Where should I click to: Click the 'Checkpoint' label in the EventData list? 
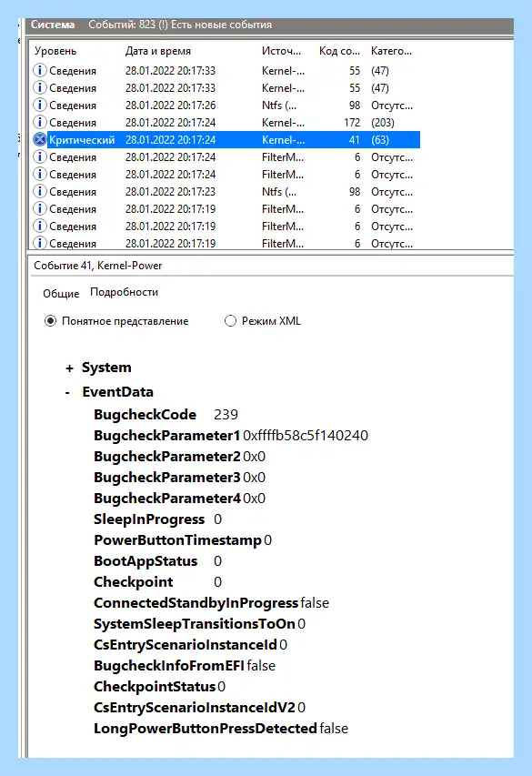click(134, 582)
